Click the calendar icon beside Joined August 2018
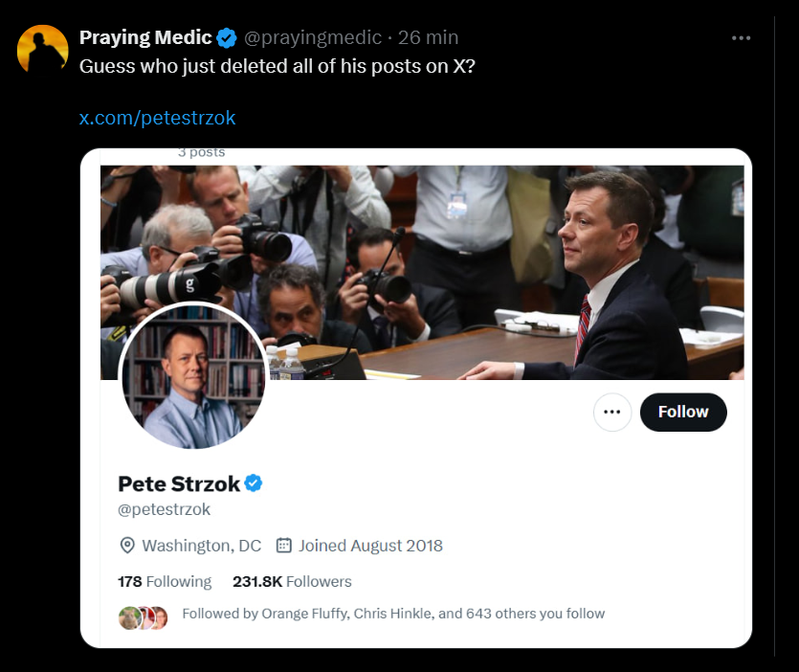This screenshot has height=672, width=799. pos(283,546)
